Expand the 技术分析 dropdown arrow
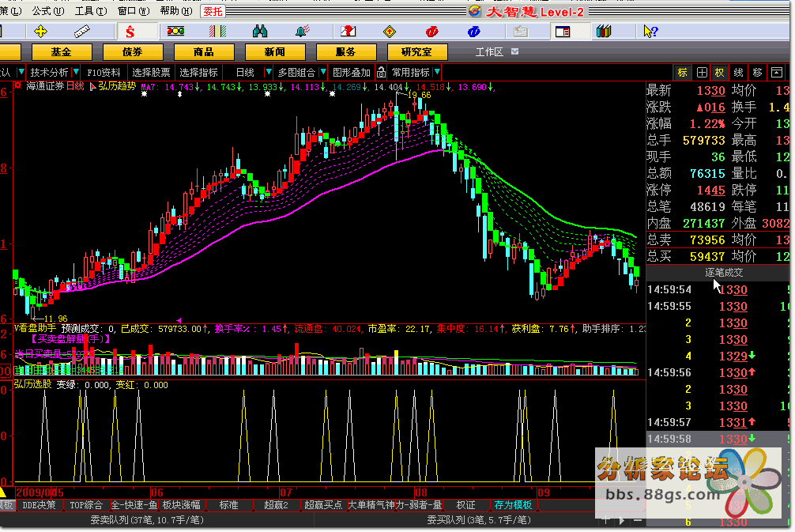 click(76, 72)
